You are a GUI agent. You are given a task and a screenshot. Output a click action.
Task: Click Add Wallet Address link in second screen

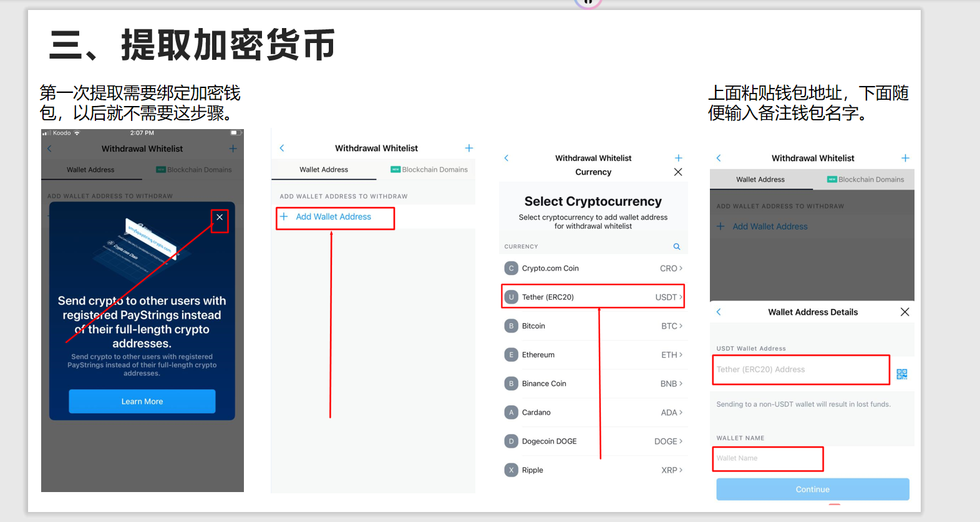point(333,216)
